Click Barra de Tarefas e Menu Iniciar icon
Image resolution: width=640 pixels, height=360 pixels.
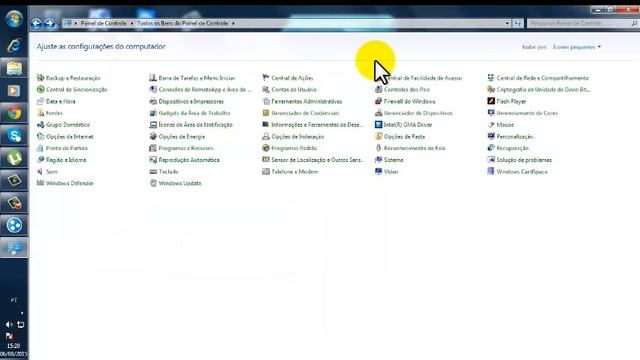click(153, 78)
